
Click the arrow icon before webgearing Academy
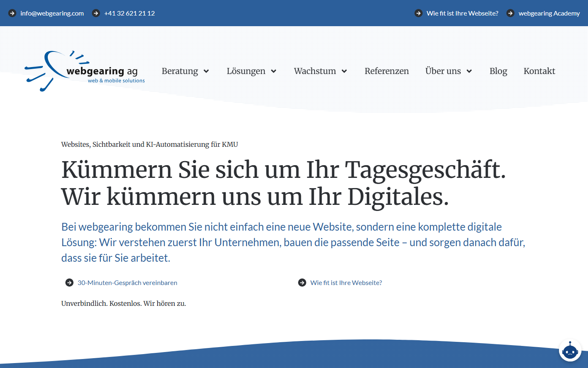510,13
